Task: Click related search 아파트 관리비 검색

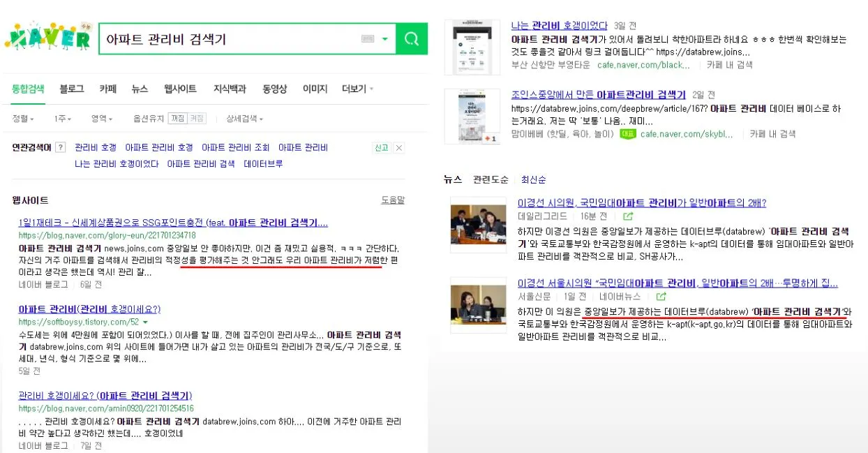Action: pyautogui.click(x=201, y=164)
